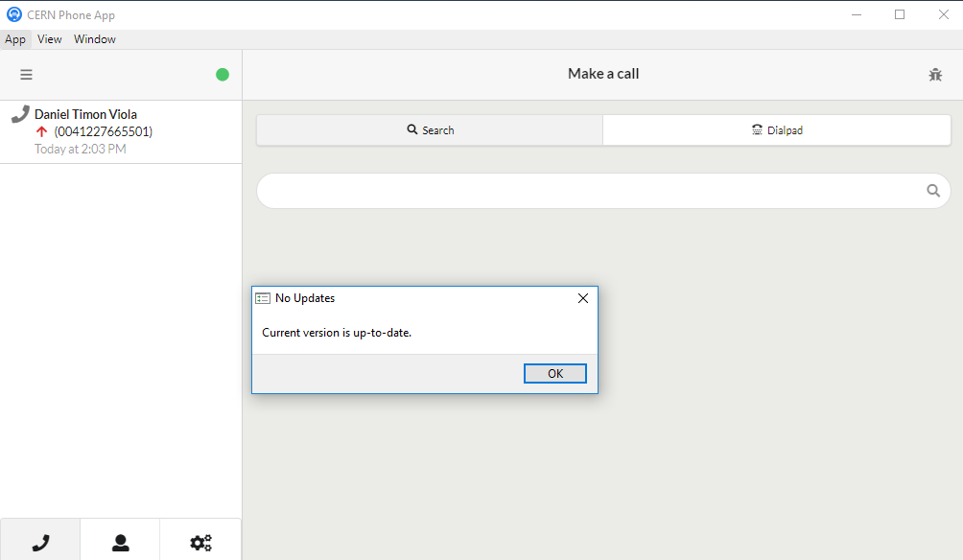Open the hamburger sidebar menu
Screen dimensions: 963x560
tap(26, 75)
